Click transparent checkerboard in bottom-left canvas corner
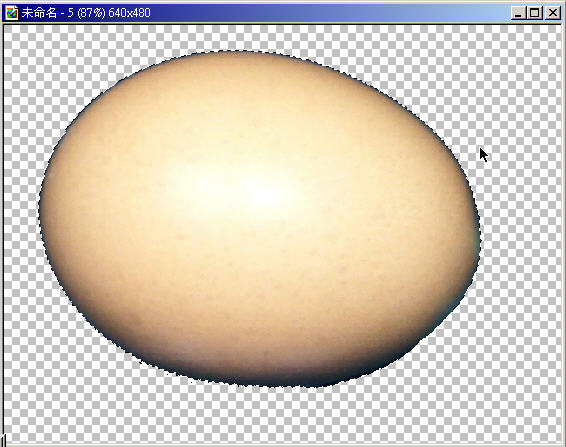The width and height of the screenshot is (566, 447). pyautogui.click(x=22, y=426)
